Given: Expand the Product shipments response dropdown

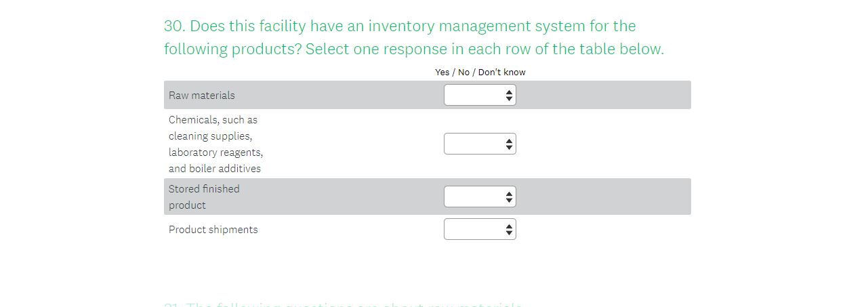Looking at the screenshot, I should coord(474,229).
